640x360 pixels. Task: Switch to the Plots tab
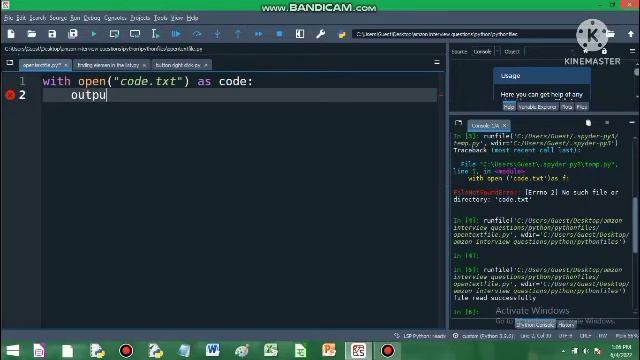point(567,107)
